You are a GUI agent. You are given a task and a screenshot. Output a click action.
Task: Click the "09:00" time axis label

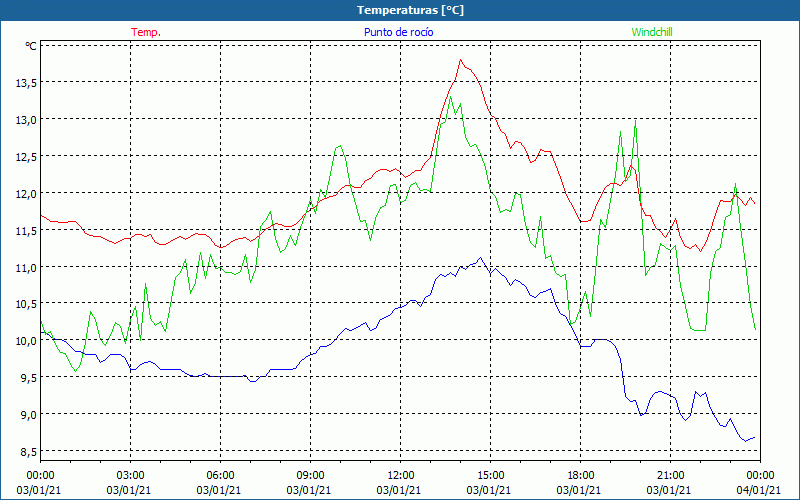(x=310, y=476)
